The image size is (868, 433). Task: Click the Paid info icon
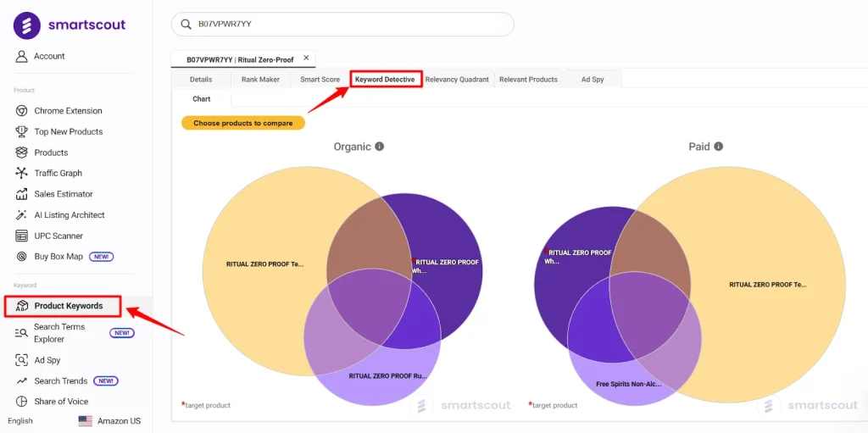719,147
